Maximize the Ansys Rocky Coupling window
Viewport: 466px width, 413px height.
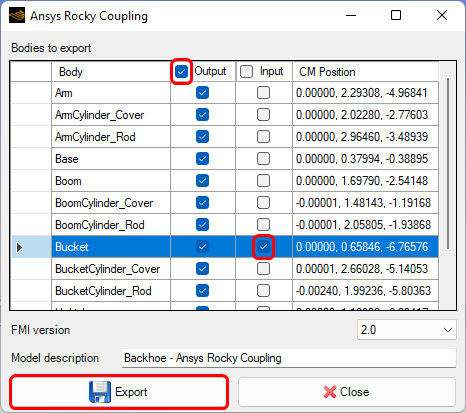(x=396, y=15)
